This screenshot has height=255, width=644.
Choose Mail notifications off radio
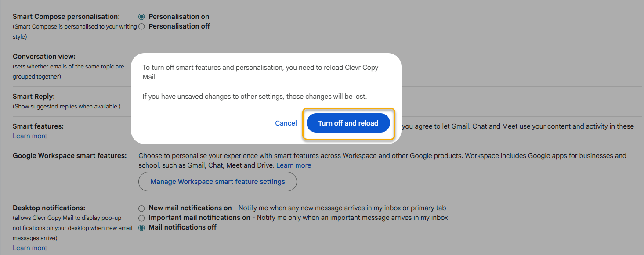click(141, 227)
